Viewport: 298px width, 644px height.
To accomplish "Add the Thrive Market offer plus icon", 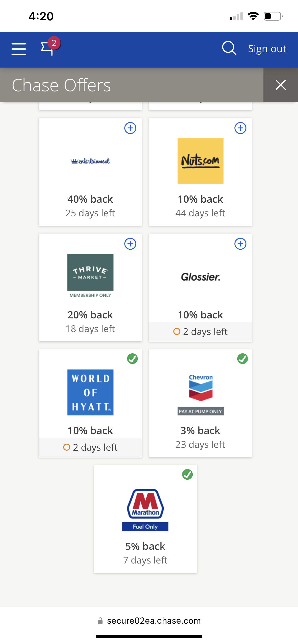I will 130,244.
